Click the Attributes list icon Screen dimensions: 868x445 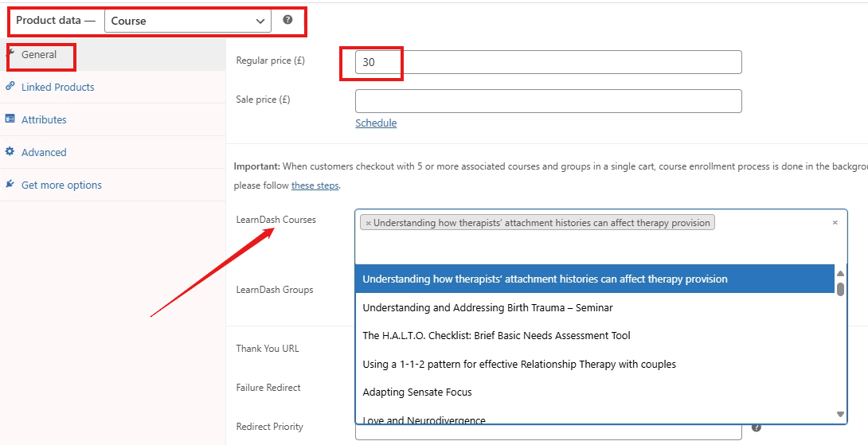pos(10,119)
